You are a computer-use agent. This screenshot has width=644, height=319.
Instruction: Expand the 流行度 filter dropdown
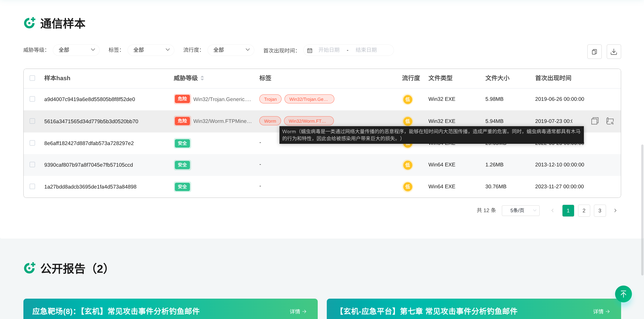pos(231,50)
